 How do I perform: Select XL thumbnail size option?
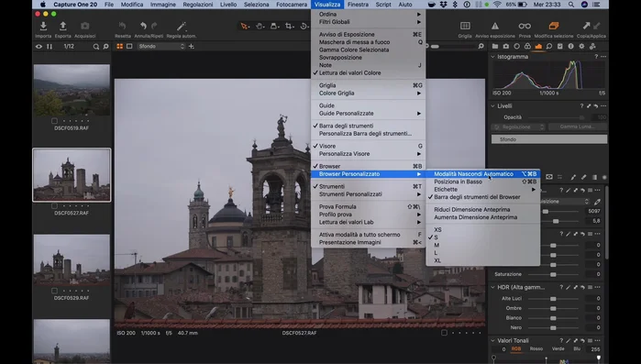coord(437,260)
